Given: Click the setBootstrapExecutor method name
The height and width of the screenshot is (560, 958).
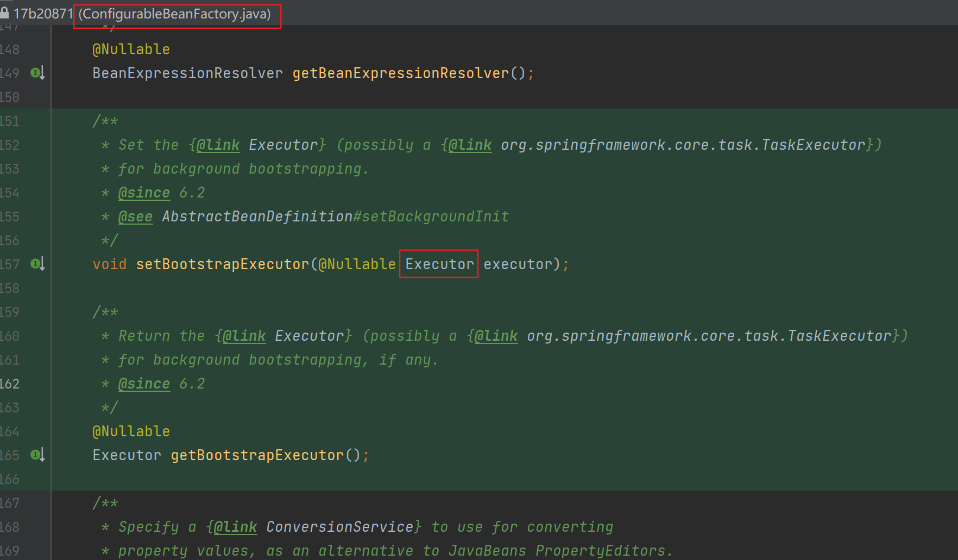Looking at the screenshot, I should [x=222, y=264].
